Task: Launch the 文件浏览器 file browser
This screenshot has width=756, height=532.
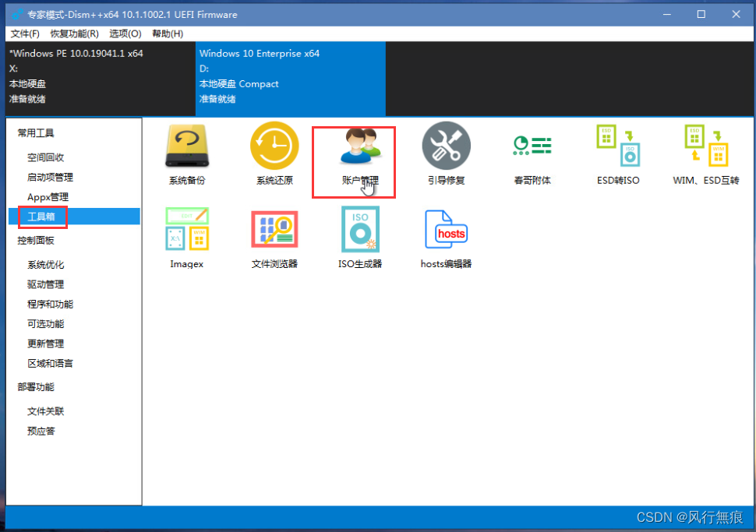Action: [x=274, y=239]
